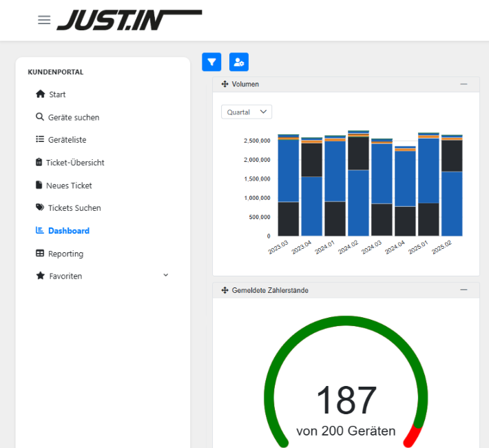Screen dimensions: 489x448
Task: Select Neues Ticket in sidebar
Action: [69, 185]
